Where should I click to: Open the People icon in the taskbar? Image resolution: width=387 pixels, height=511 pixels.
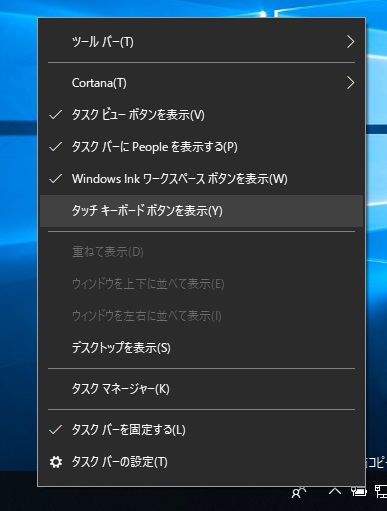pos(299,493)
